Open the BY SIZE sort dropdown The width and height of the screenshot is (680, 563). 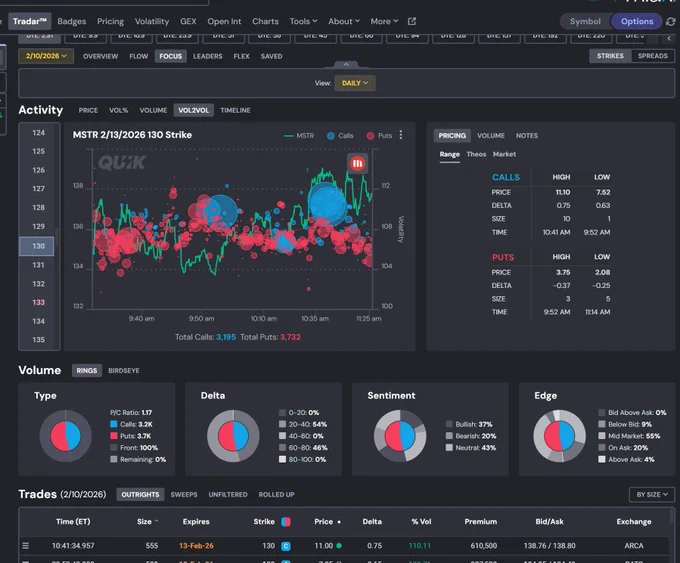coord(652,494)
